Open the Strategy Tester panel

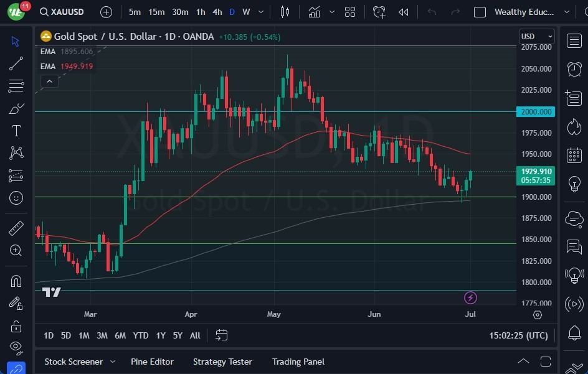pyautogui.click(x=222, y=362)
